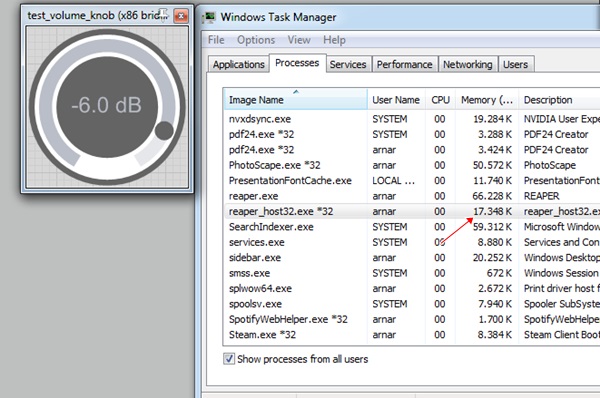
Task: Click the LOCAL ... user name cell
Action: pos(393,181)
